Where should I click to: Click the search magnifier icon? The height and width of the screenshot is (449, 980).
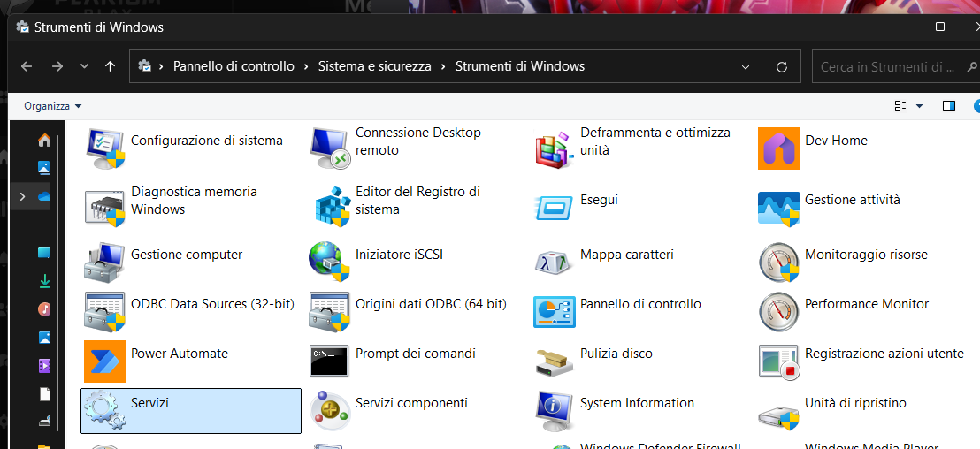[x=973, y=67]
